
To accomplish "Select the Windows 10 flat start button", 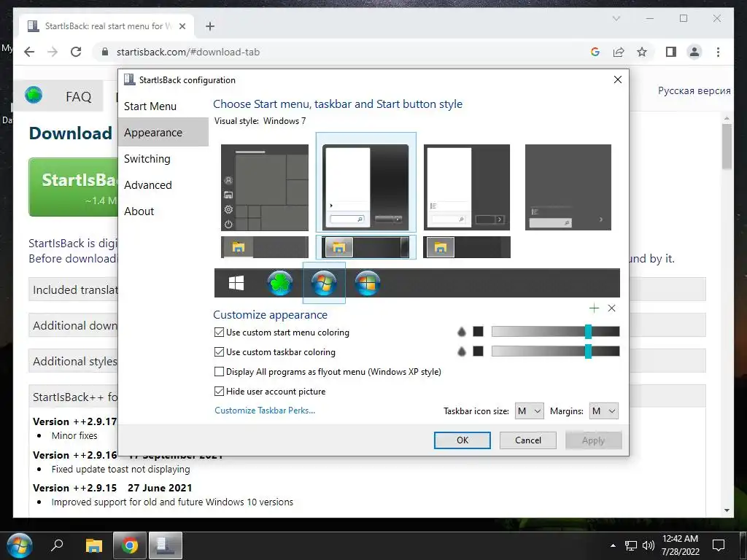I will pos(236,283).
